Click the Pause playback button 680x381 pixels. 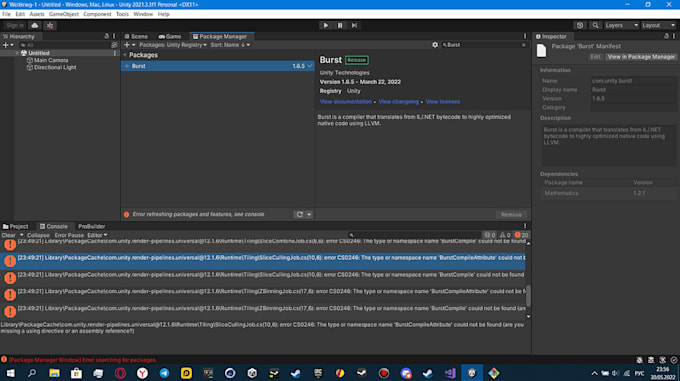[340, 26]
